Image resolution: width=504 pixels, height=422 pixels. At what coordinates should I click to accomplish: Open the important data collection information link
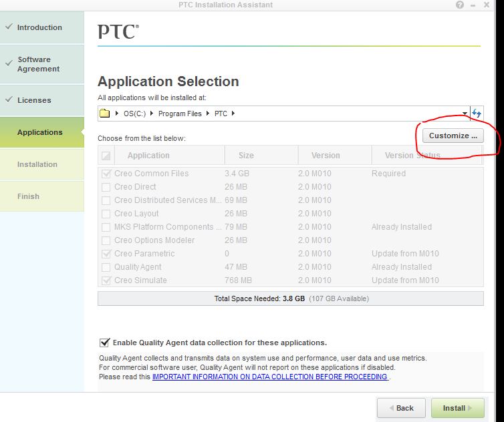(x=270, y=377)
